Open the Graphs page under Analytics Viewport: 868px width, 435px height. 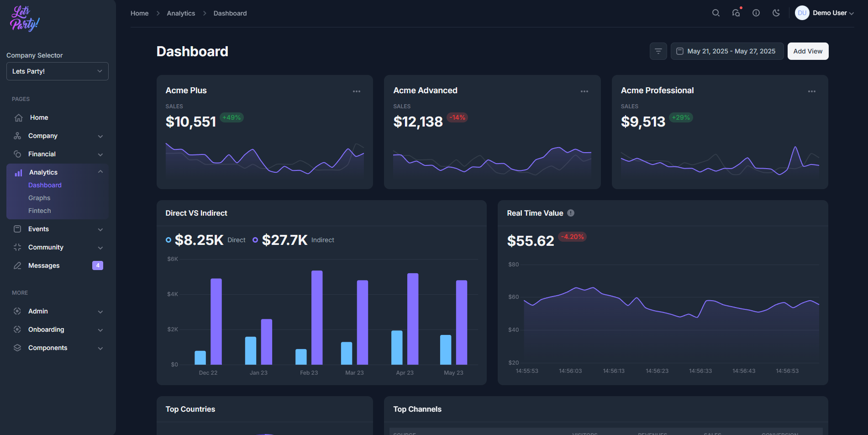[39, 198]
